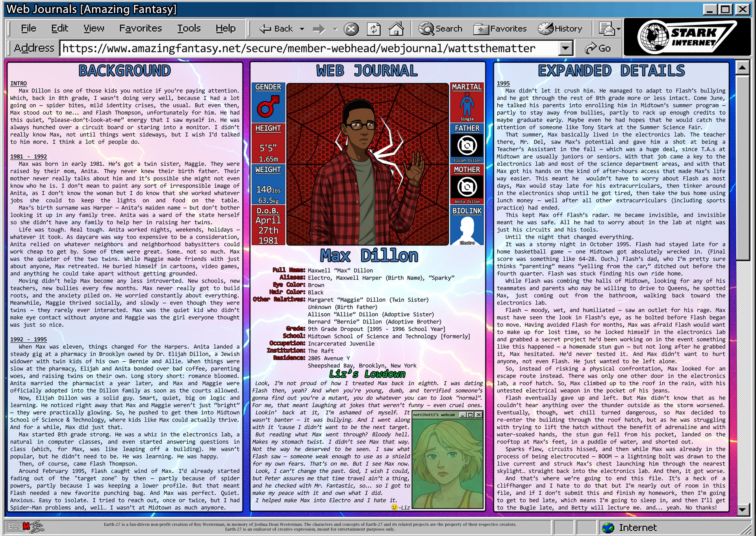Click the page scrollbar up arrow
The image size is (756, 536).
[742, 68]
